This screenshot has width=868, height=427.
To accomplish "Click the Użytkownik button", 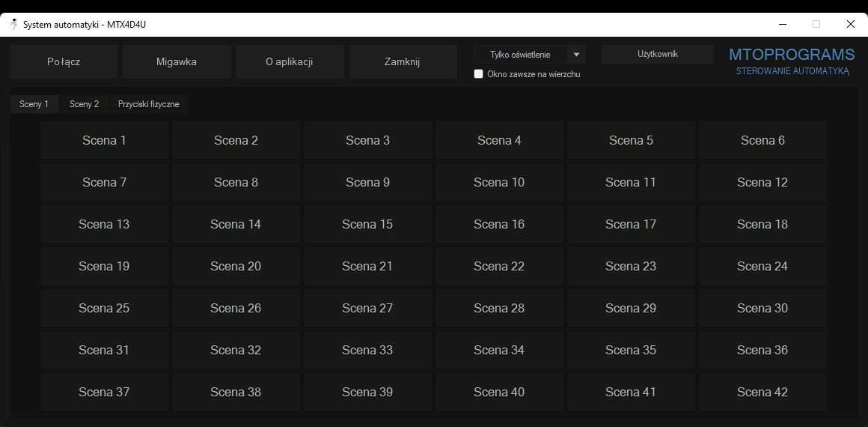I will tap(658, 55).
